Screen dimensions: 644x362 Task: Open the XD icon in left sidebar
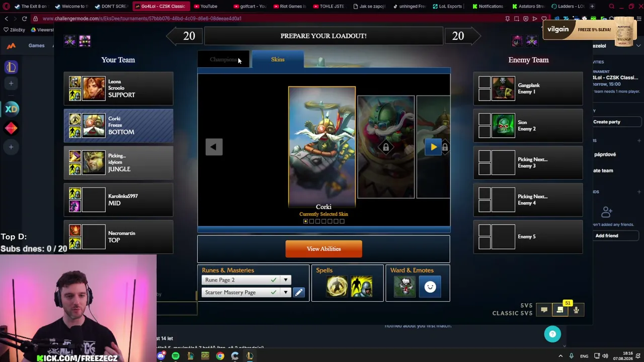[x=11, y=109]
